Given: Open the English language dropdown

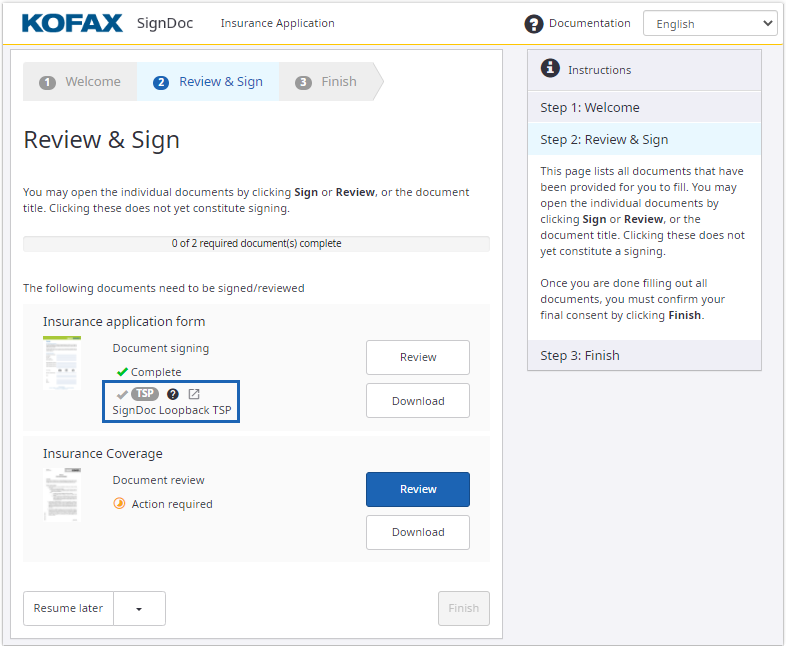Looking at the screenshot, I should point(710,24).
